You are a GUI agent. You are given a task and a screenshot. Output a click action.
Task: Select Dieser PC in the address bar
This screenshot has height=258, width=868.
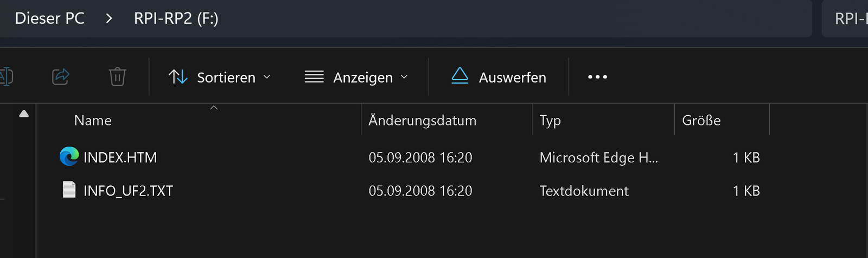pyautogui.click(x=49, y=18)
